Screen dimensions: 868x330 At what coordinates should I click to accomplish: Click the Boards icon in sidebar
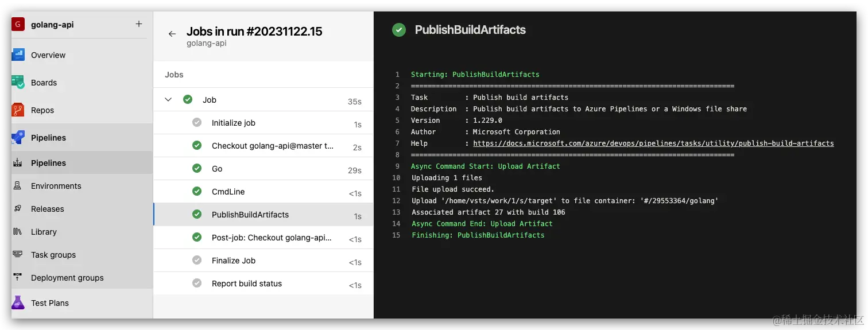coord(18,83)
